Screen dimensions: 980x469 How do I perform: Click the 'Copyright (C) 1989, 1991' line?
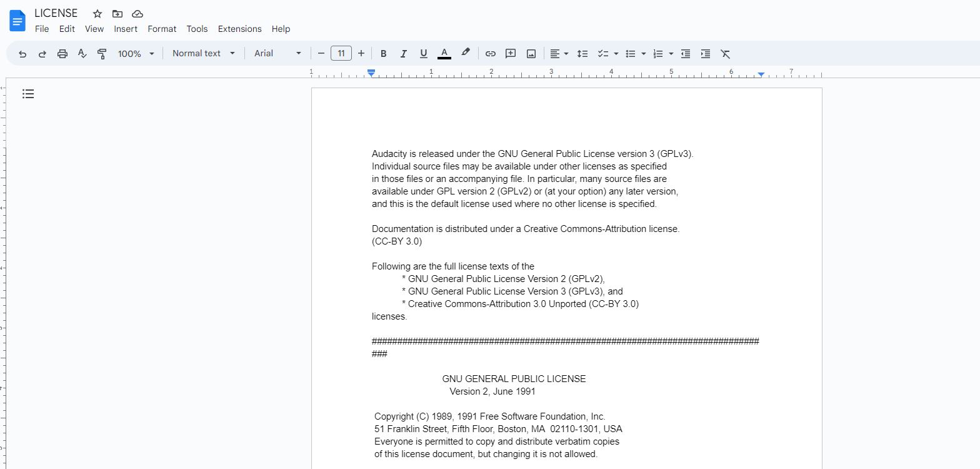490,416
